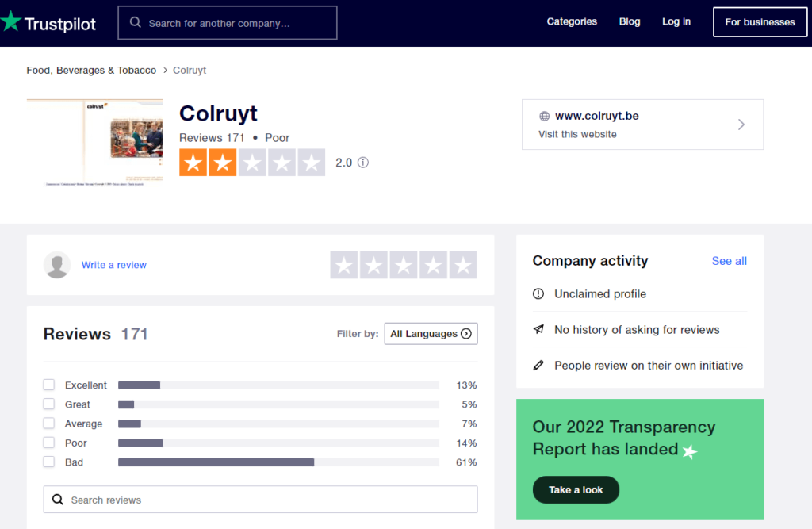Image resolution: width=812 pixels, height=529 pixels.
Task: Click the magnifier icon in company search
Action: click(x=135, y=22)
